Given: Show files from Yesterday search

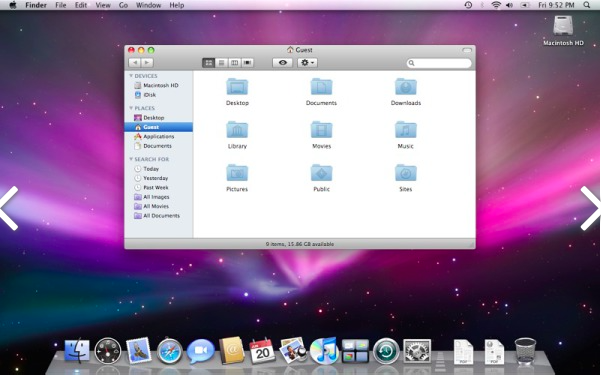Looking at the screenshot, I should click(158, 178).
